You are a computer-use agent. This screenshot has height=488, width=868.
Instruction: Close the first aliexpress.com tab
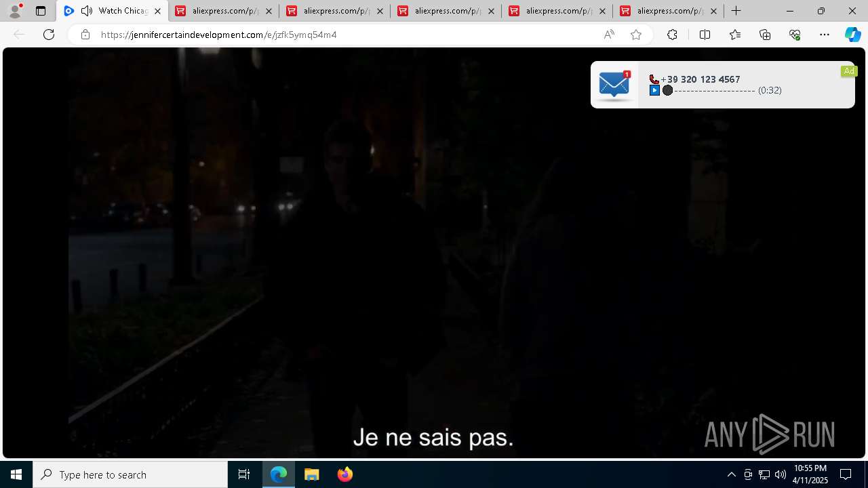(269, 11)
